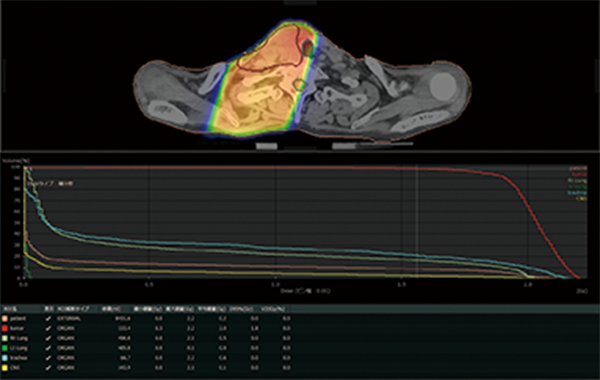The image size is (600, 380).
Task: Hide the Lt Lung structure via checkmark
Action: click(48, 348)
